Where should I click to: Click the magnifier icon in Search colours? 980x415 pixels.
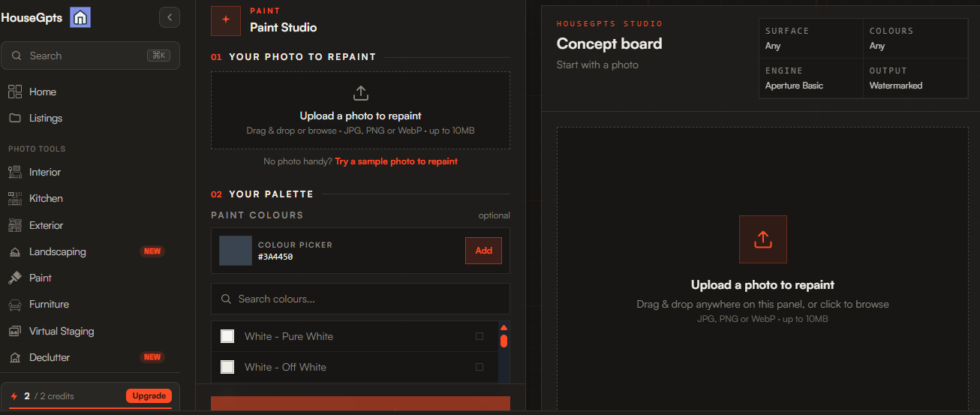(226, 299)
